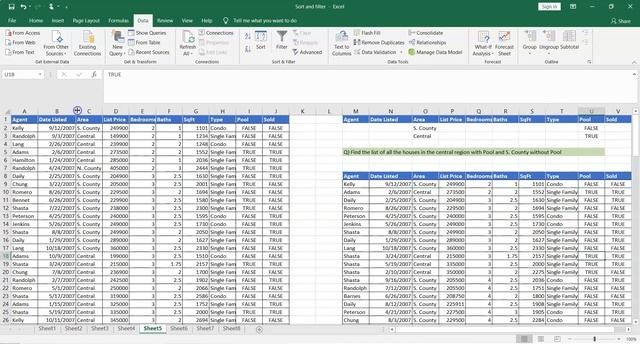Open Refresh All dropdown

point(187,43)
